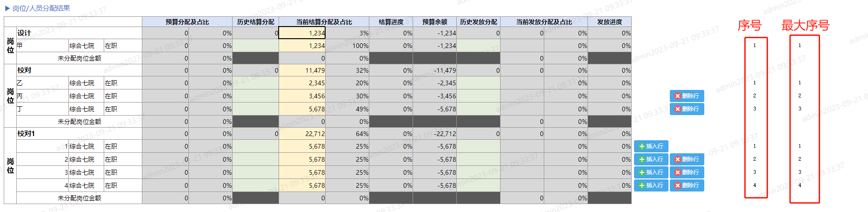Select the 校对1 total cell 22,712
This screenshot has width=868, height=212.
(x=302, y=134)
